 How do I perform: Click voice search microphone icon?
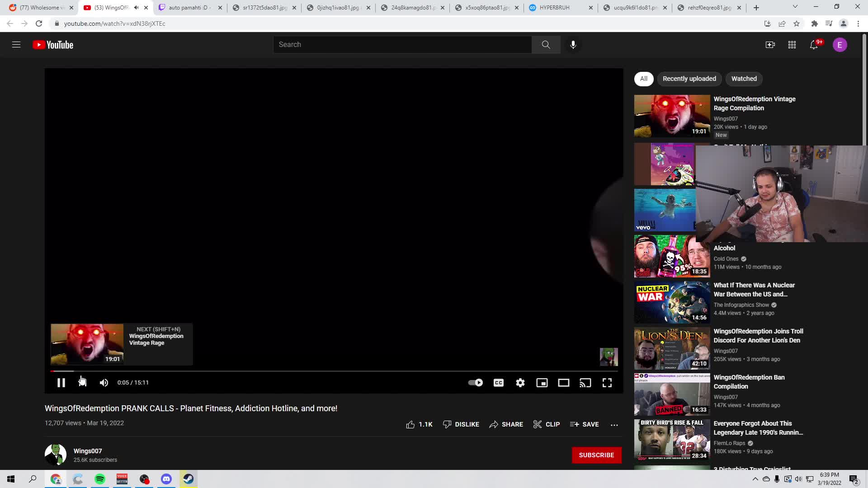(573, 45)
